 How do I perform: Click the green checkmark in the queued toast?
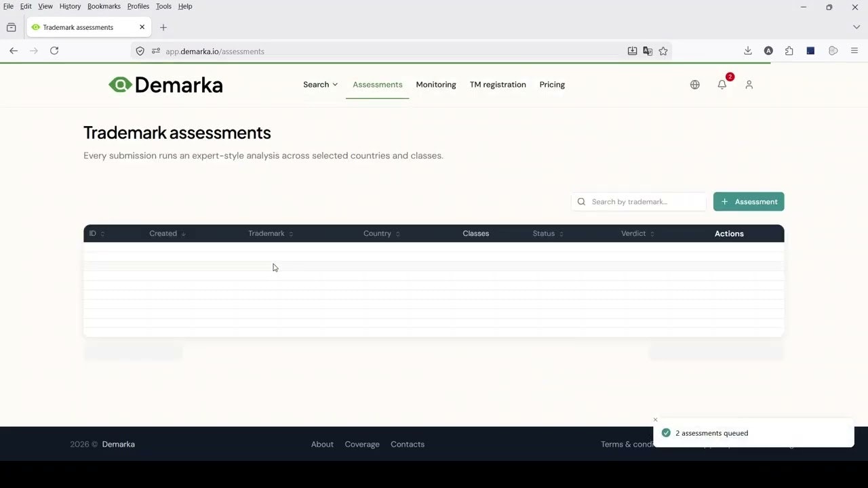click(x=666, y=432)
